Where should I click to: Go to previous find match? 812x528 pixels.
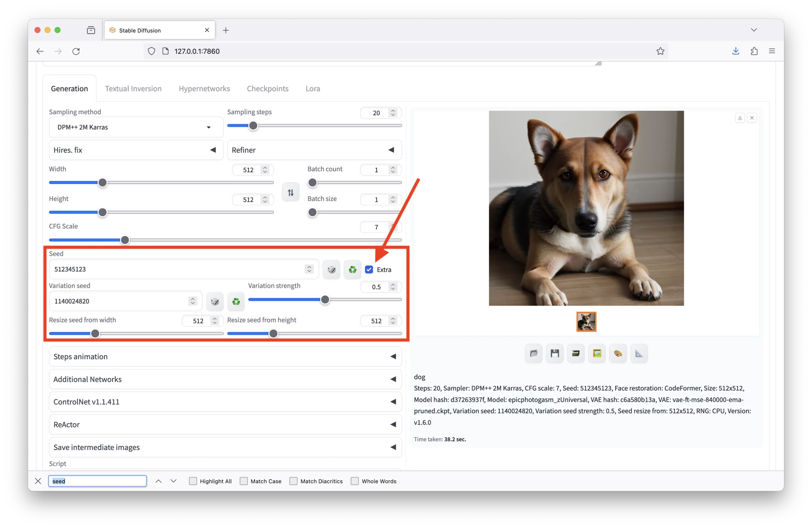(x=158, y=481)
